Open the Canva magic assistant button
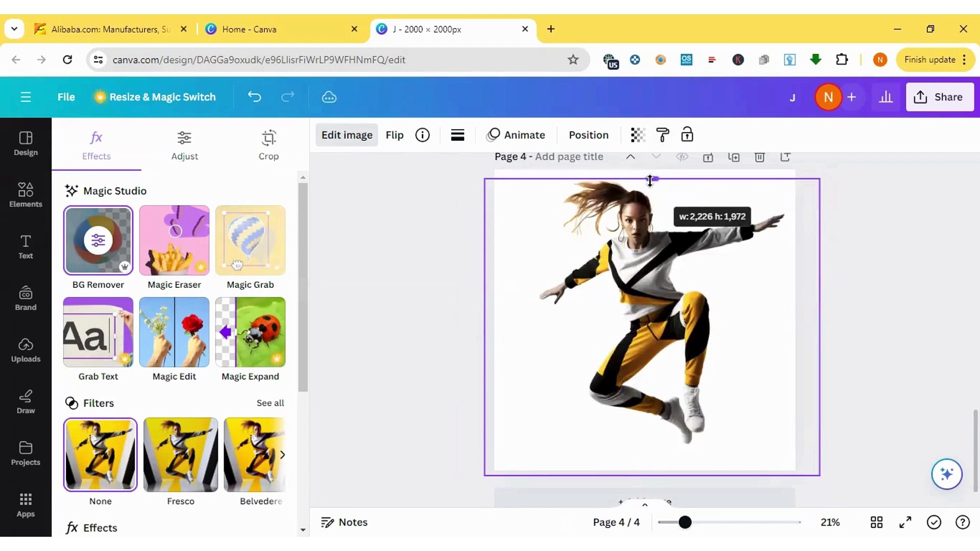The width and height of the screenshot is (980, 551). tap(946, 474)
